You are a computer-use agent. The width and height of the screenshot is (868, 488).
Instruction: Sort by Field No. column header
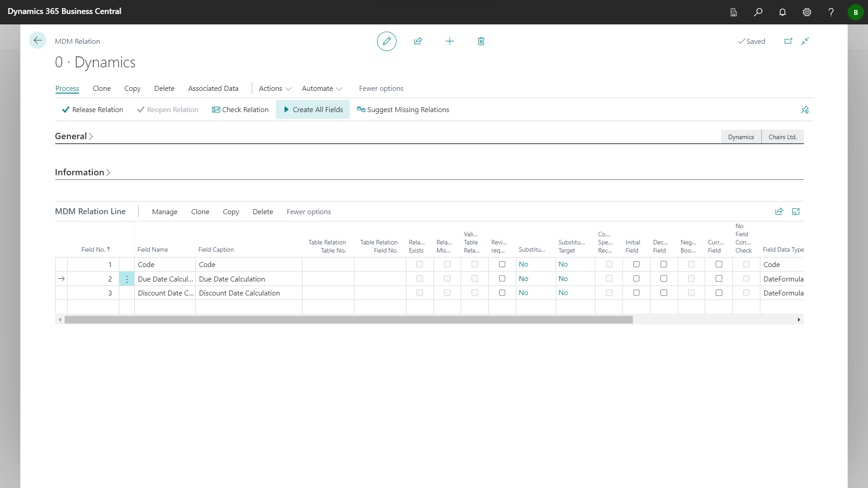[x=95, y=249]
